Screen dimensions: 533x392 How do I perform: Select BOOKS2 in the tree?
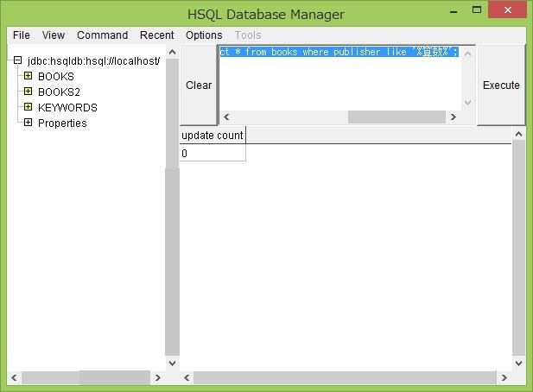59,92
